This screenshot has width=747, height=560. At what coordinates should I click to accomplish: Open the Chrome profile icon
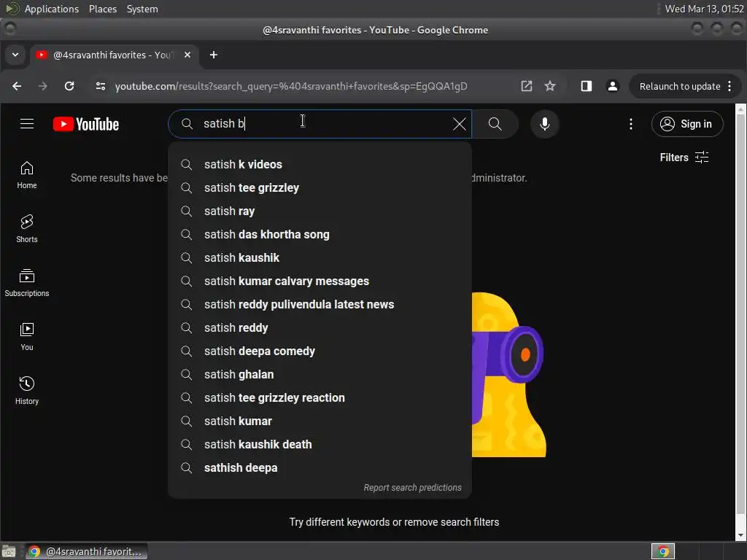[613, 86]
